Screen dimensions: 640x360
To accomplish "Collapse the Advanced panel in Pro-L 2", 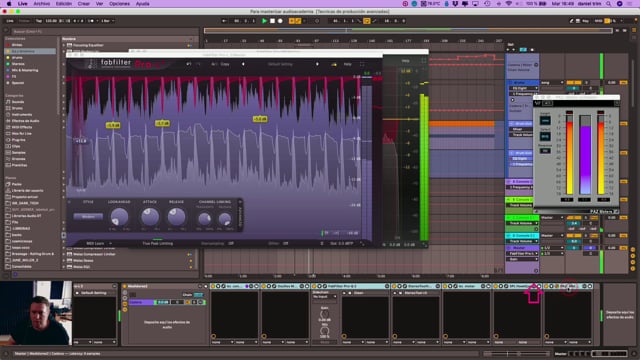I will (240, 216).
